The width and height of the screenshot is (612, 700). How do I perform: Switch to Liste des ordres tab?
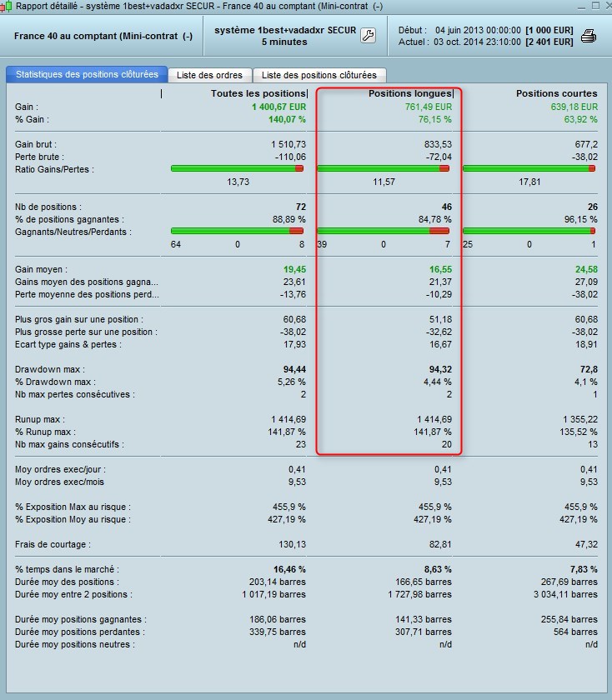(209, 75)
